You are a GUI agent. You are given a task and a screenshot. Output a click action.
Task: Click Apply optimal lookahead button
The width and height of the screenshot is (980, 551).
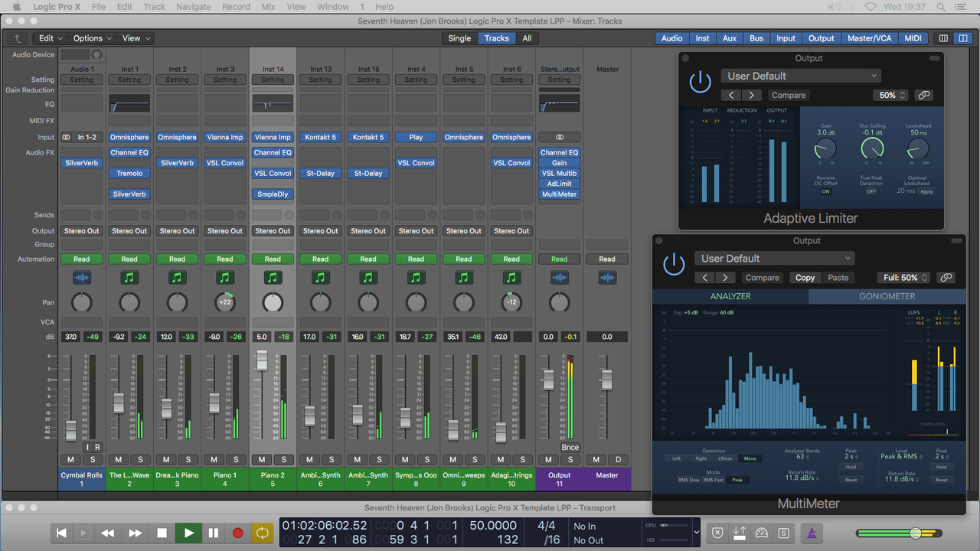tap(926, 191)
